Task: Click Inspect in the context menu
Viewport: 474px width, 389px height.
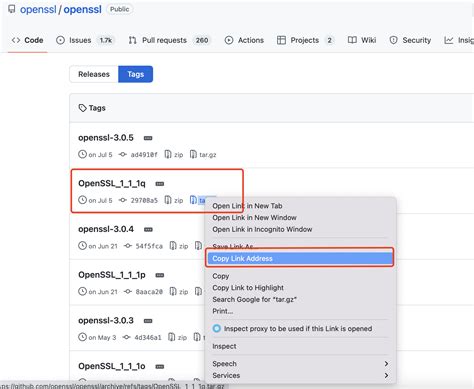Action: pos(224,346)
